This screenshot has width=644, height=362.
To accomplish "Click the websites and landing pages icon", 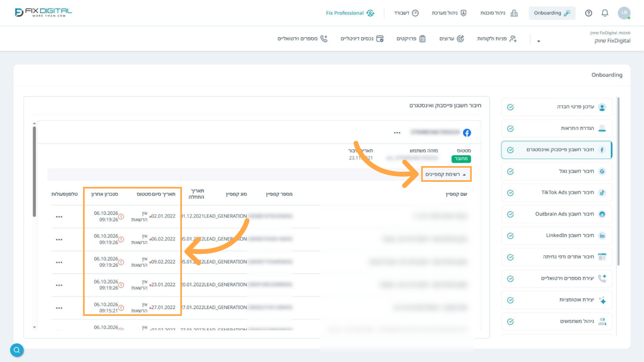I will (x=602, y=257).
